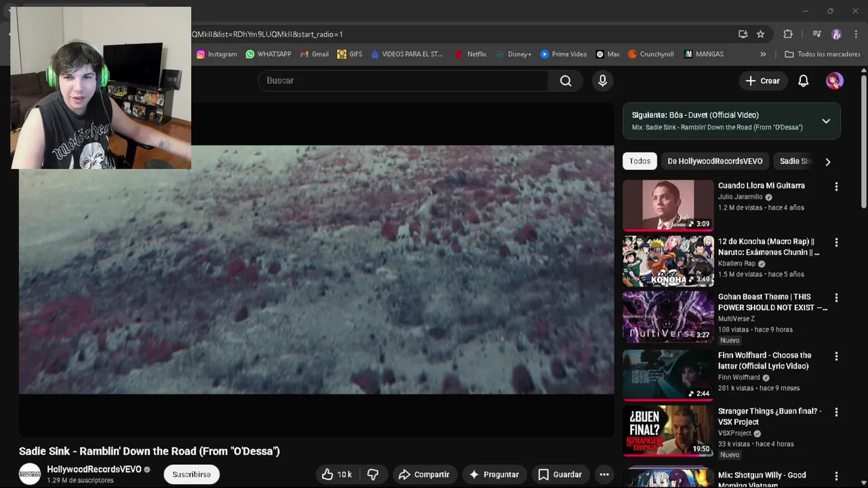This screenshot has height=488, width=868.
Task: Open YouTube notifications bell
Action: click(804, 81)
